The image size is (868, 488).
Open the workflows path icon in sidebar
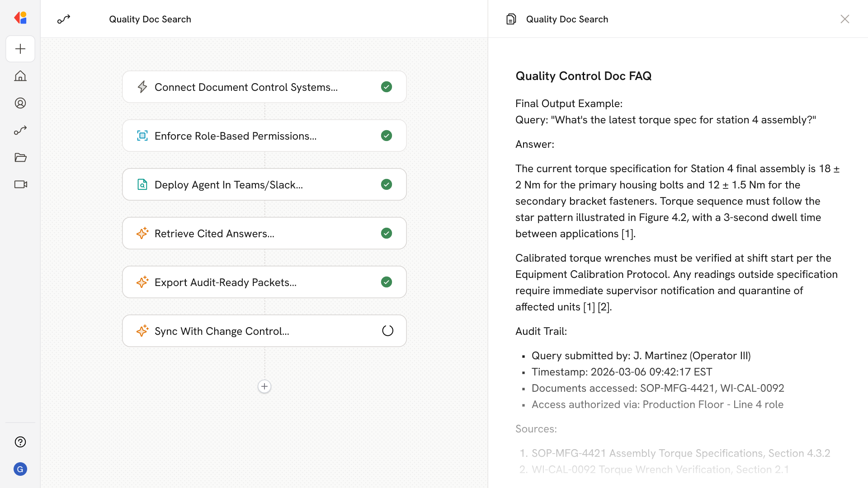pyautogui.click(x=20, y=130)
